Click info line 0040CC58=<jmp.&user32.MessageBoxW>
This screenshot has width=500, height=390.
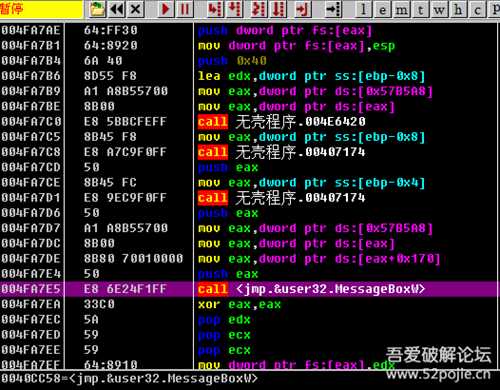click(129, 379)
